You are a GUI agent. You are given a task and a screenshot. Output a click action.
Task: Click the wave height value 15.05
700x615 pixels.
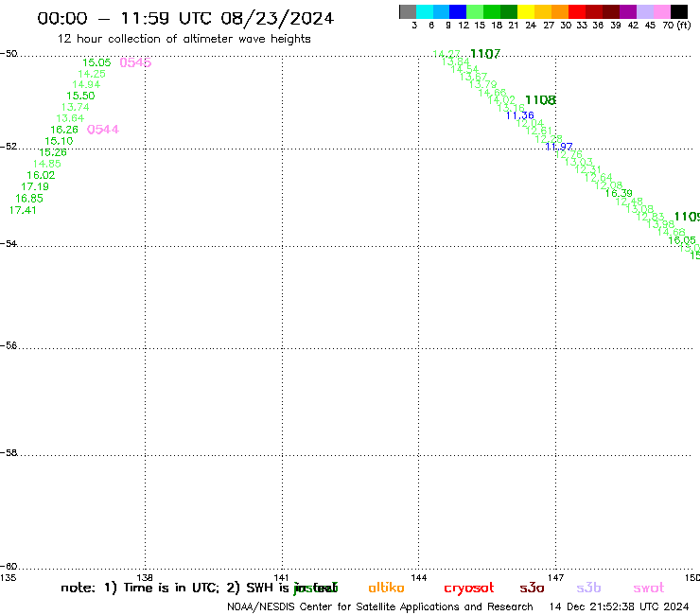(96, 62)
